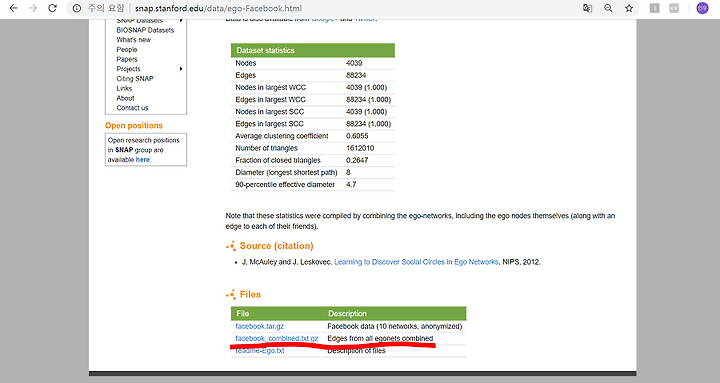Select the Nodes value 4039
This screenshot has height=383, width=720.
click(x=354, y=63)
